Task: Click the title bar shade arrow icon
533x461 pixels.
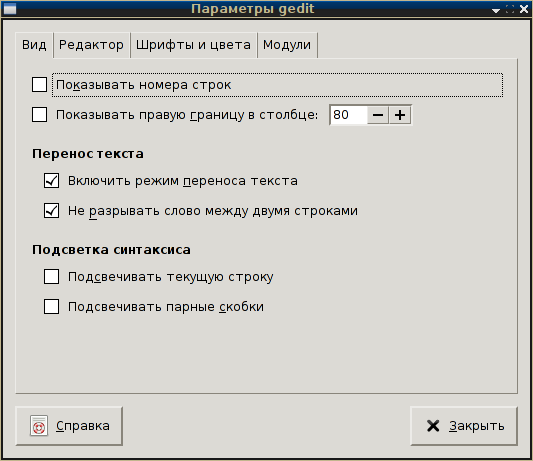Action: pos(496,10)
